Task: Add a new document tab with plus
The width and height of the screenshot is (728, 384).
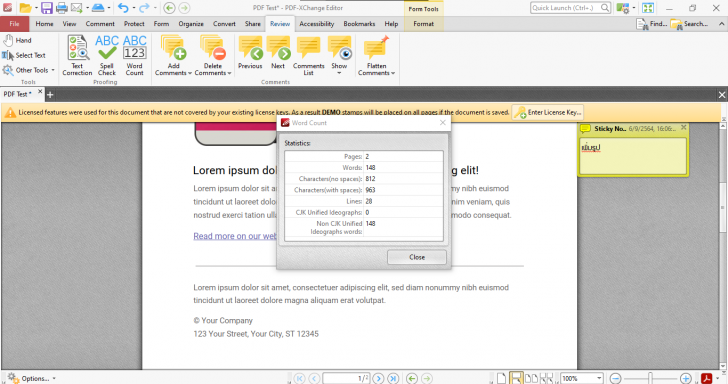Action: [50, 95]
